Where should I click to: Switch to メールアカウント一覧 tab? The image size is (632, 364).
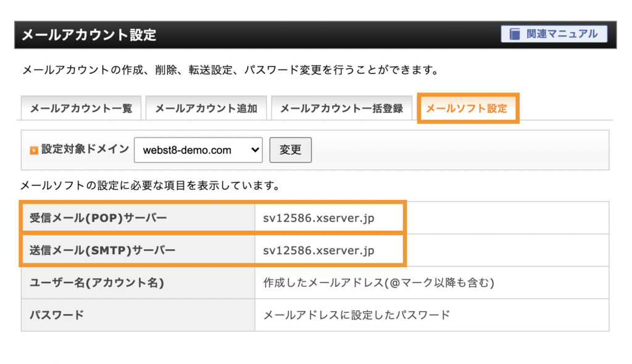(x=81, y=109)
